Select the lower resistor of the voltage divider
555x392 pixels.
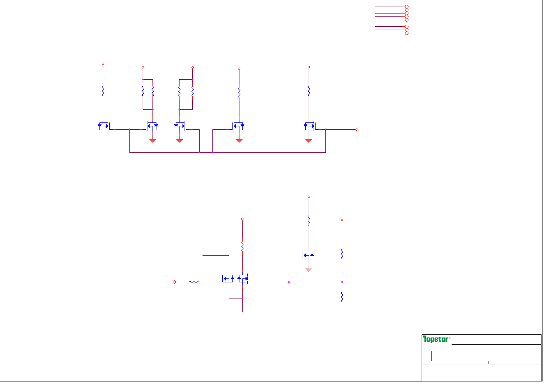point(342,297)
